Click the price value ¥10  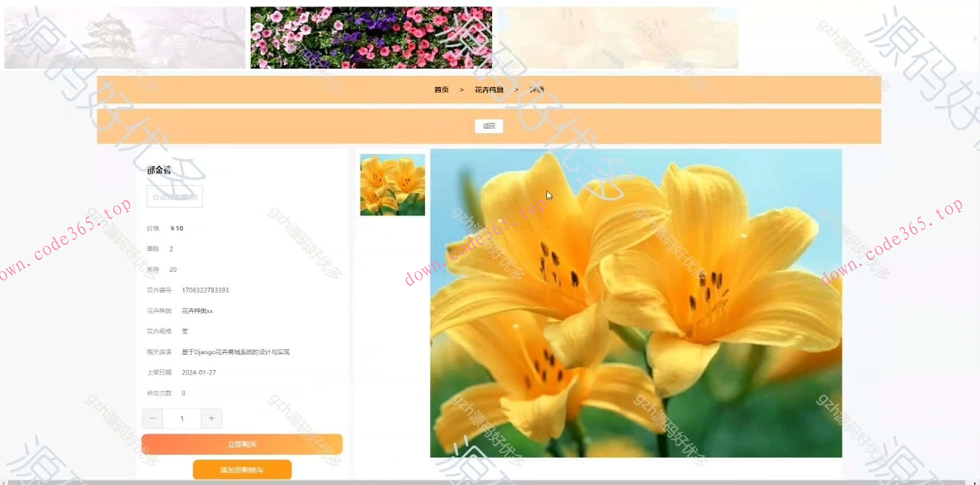pos(177,228)
